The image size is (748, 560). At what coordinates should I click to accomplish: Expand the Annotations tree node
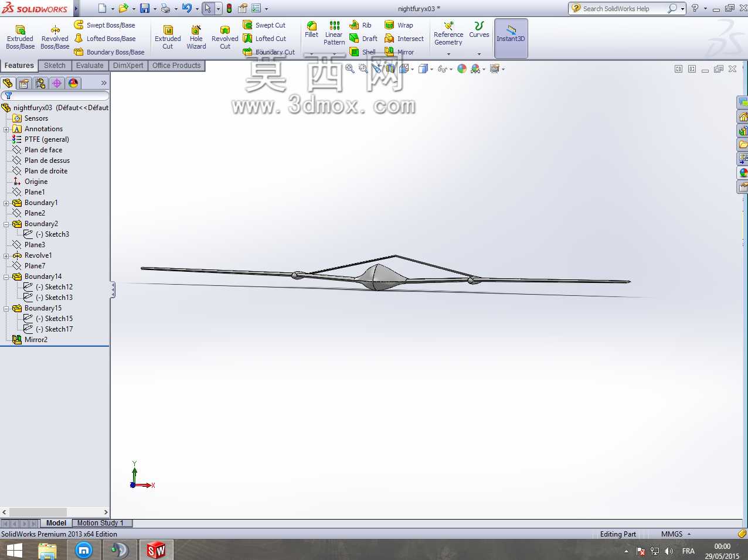coord(6,129)
